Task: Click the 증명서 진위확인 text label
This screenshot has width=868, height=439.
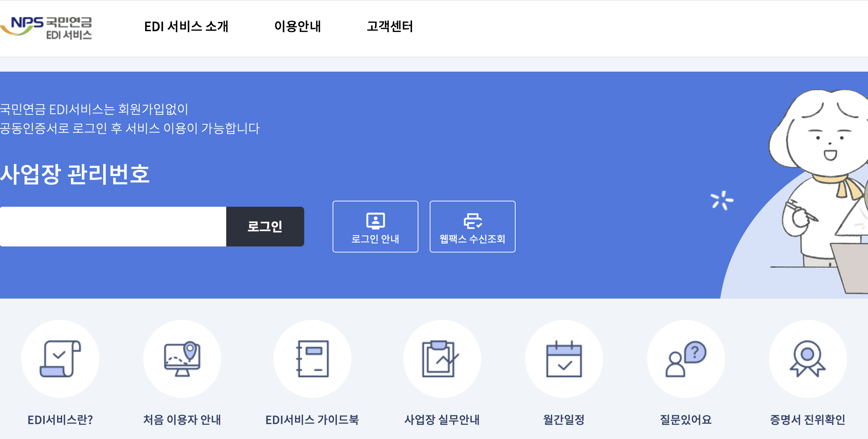Action: [x=808, y=420]
